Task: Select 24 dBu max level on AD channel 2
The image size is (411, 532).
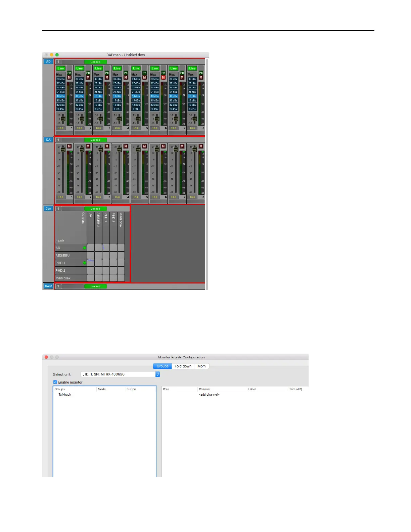Action: click(80, 88)
